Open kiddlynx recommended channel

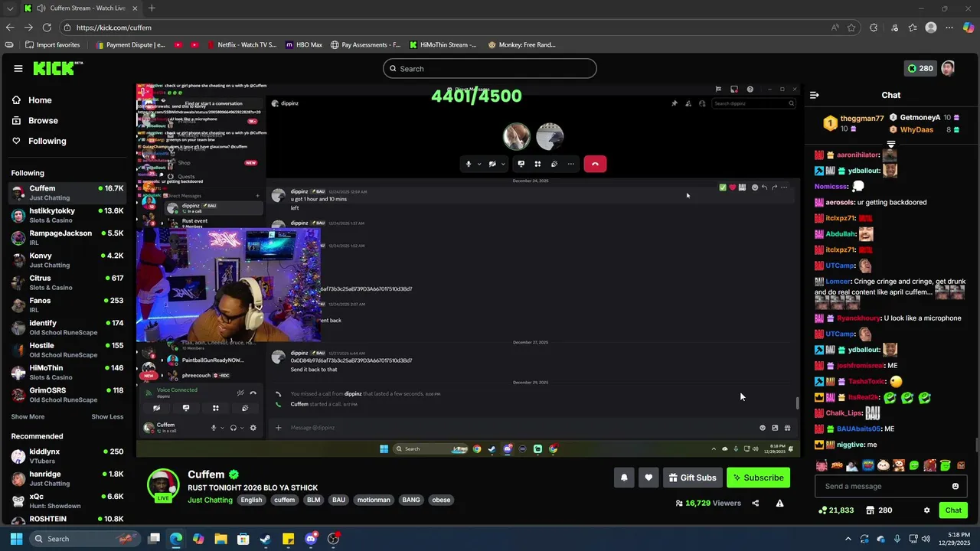(x=67, y=456)
